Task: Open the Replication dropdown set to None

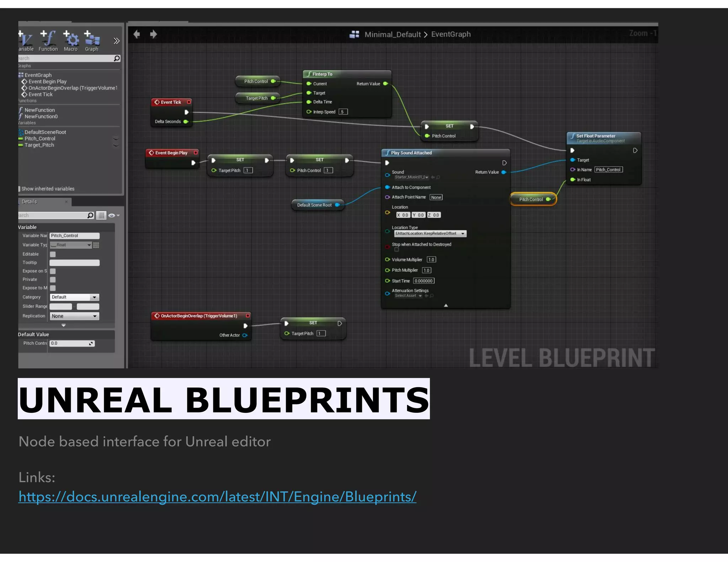Action: pyautogui.click(x=74, y=316)
